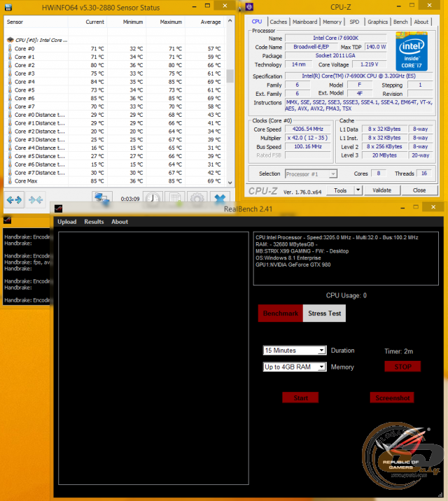The image size is (448, 501).
Task: Click the thermometer icon for Core #6
Action: (10, 98)
